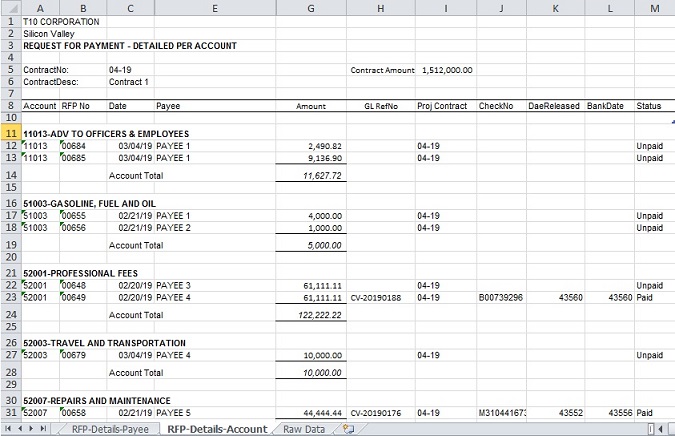The image size is (675, 436).
Task: Click the previous sheet navigation arrow
Action: [x=22, y=429]
